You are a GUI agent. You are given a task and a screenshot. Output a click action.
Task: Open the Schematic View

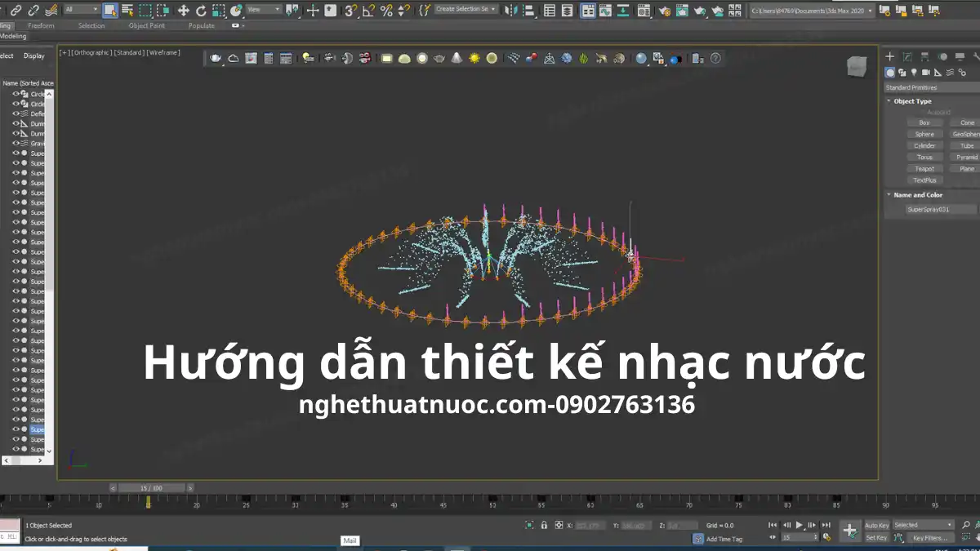(x=623, y=11)
